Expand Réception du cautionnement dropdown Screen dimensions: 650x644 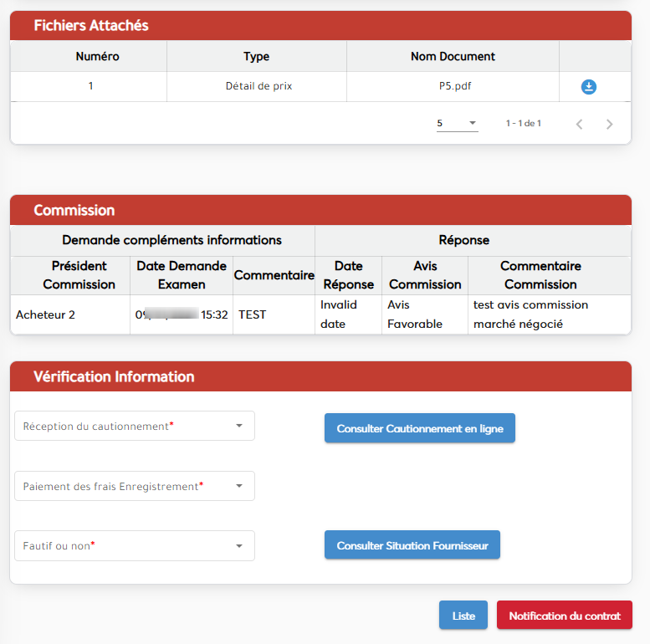tap(135, 426)
